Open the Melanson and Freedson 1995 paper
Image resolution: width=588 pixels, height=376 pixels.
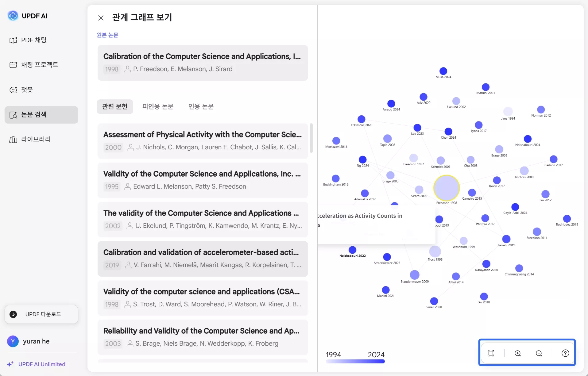203,180
